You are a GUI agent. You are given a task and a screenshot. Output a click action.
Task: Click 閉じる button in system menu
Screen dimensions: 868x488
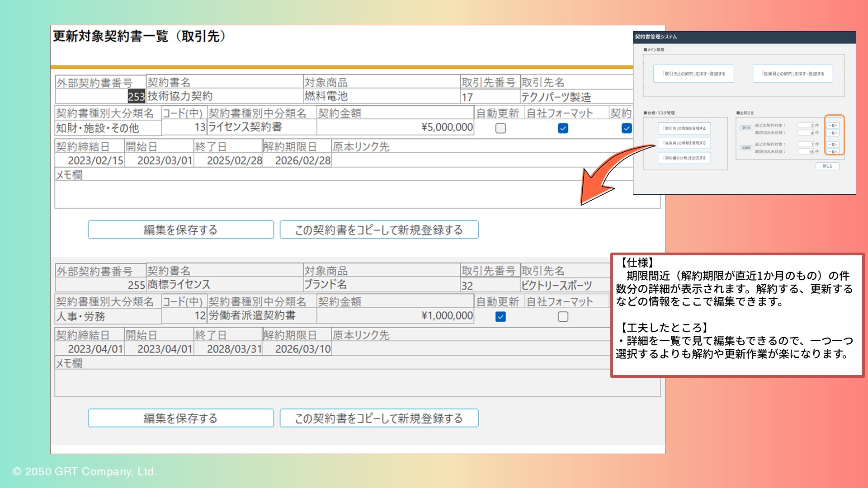(827, 166)
